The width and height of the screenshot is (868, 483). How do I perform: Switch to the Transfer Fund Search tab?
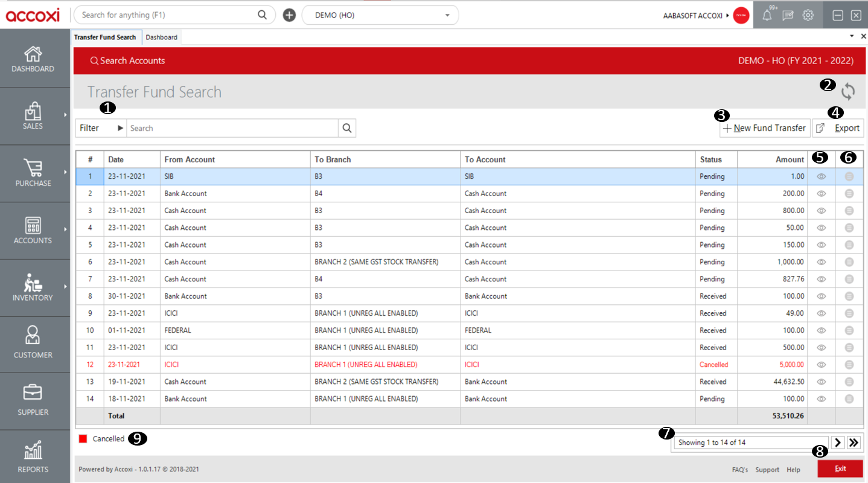[x=105, y=37]
